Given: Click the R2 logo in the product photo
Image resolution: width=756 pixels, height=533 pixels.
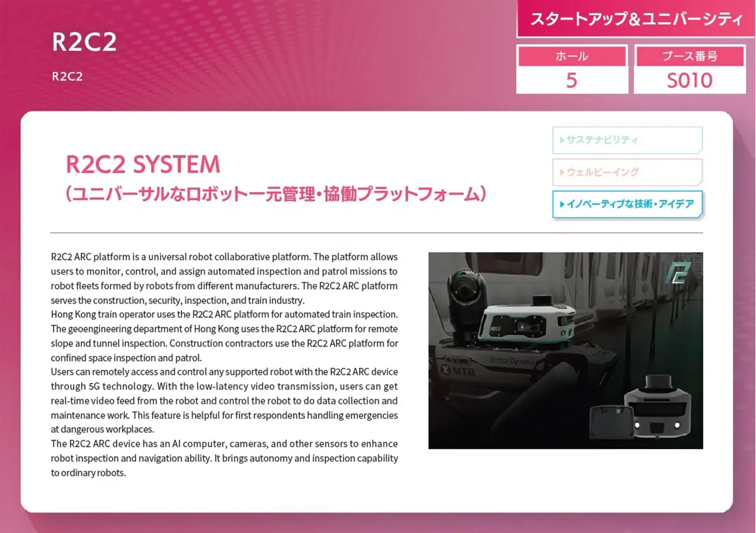Looking at the screenshot, I should pyautogui.click(x=678, y=274).
